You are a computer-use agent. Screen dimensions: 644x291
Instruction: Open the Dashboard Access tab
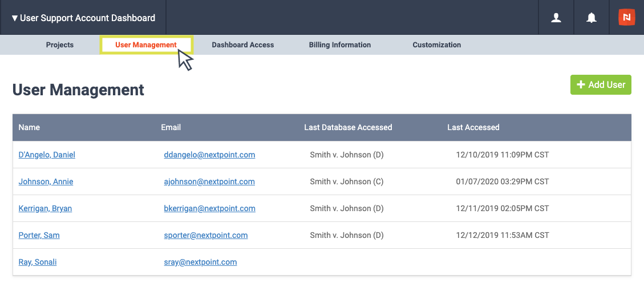(242, 45)
